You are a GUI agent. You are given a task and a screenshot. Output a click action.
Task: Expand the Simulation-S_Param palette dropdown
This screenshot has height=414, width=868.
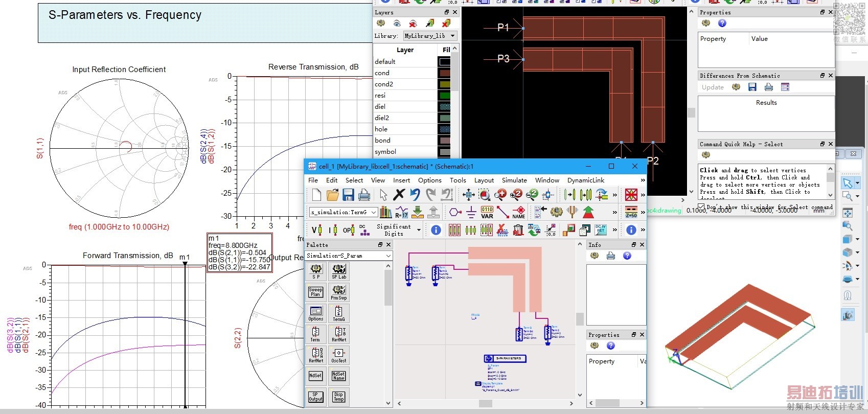pos(388,256)
